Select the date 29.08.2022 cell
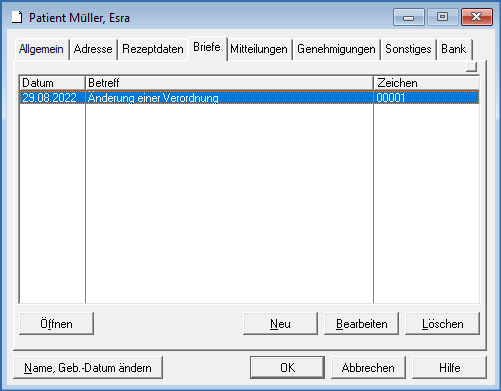 [x=52, y=98]
